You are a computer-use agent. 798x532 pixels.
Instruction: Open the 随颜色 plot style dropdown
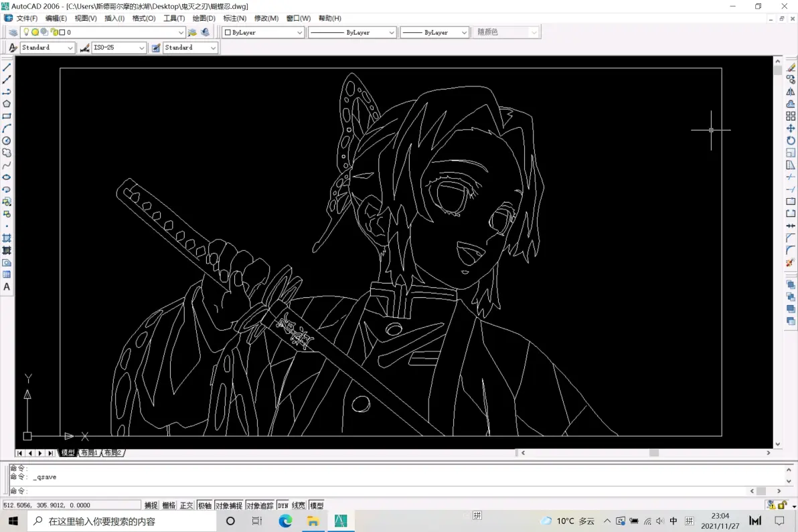[x=534, y=33]
